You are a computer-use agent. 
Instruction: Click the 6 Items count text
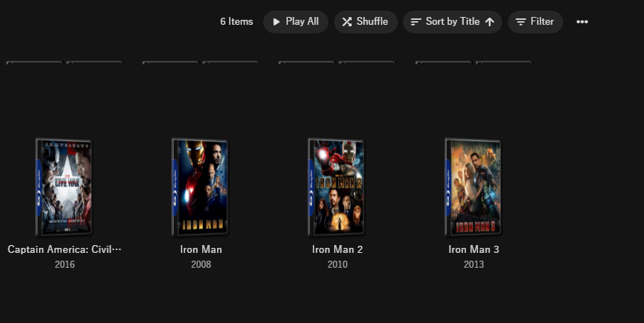(x=237, y=22)
